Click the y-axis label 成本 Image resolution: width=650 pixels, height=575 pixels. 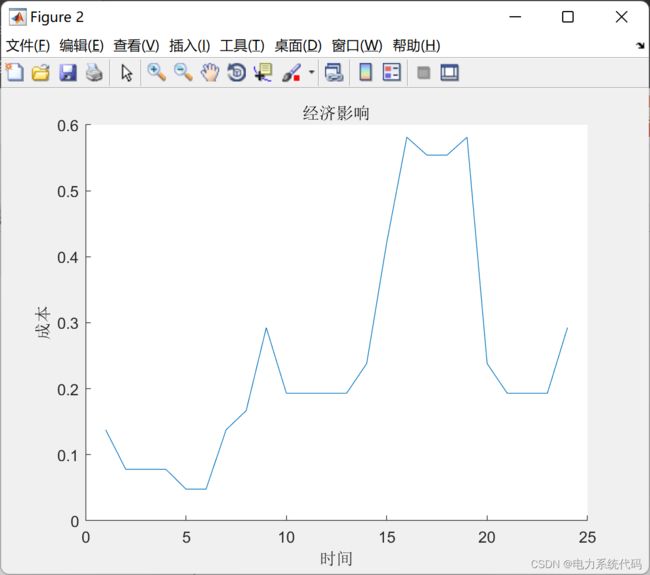43,323
